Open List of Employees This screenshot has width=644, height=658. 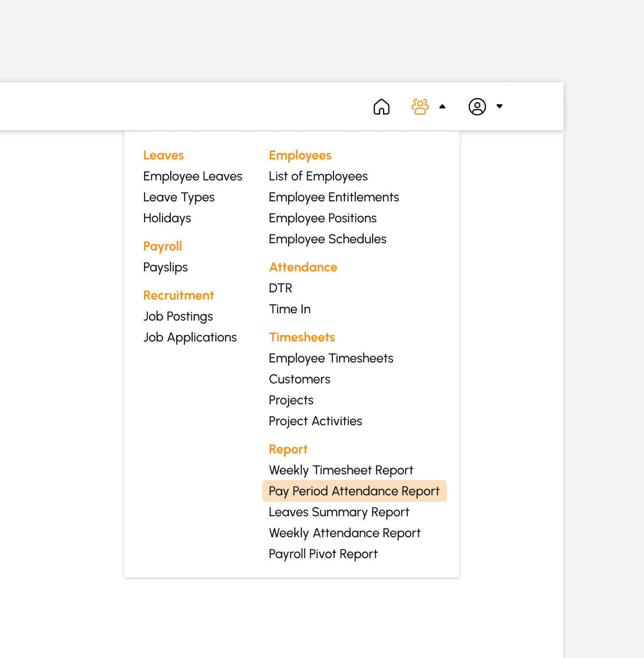318,176
